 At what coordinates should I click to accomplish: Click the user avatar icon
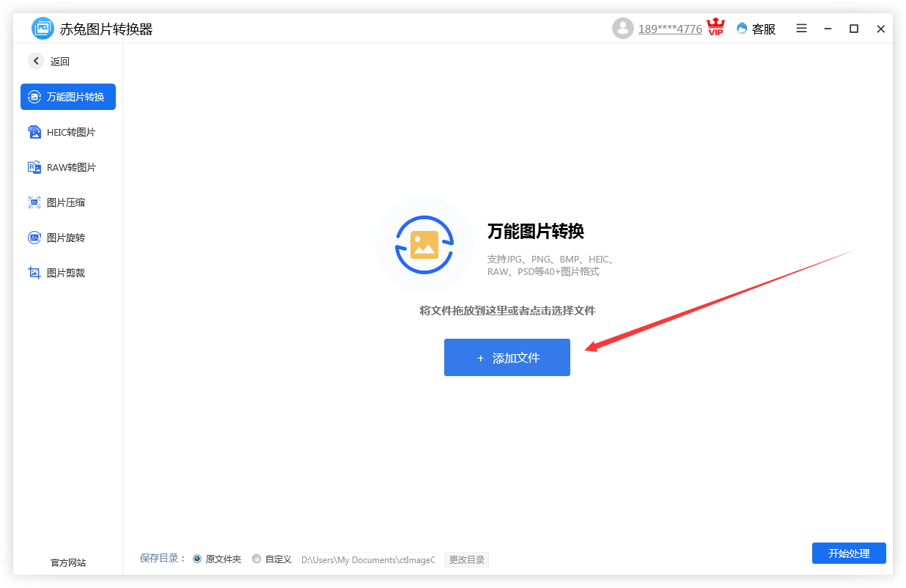point(623,29)
